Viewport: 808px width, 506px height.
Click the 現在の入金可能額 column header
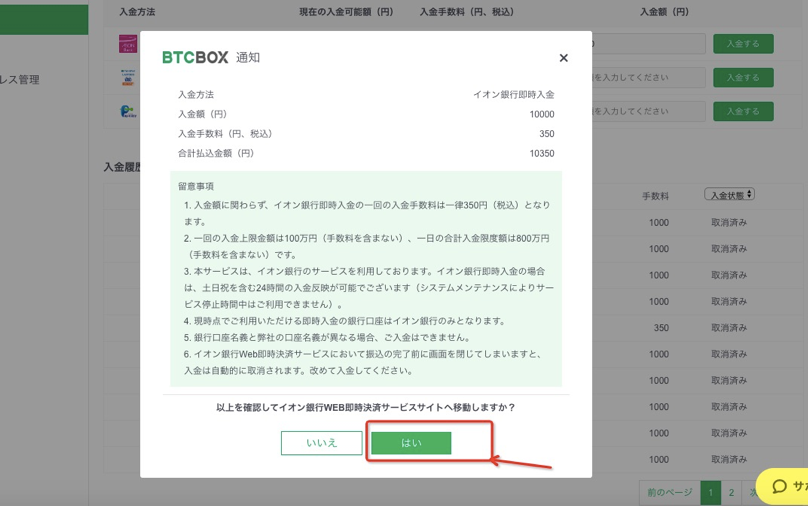pos(346,12)
